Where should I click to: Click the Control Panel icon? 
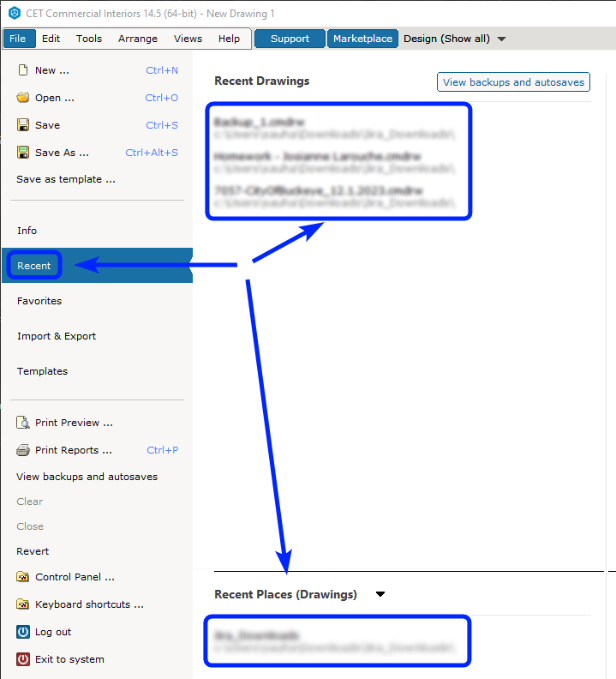(23, 577)
